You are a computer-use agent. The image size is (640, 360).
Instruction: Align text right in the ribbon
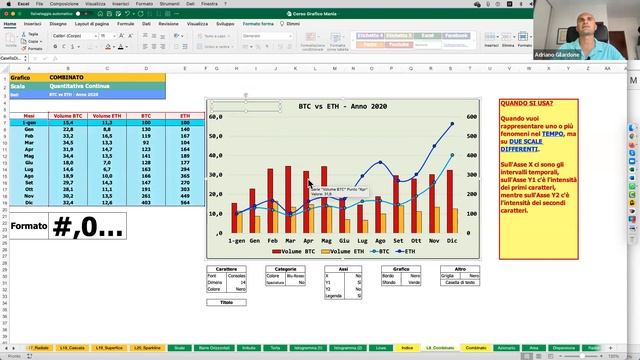click(162, 47)
